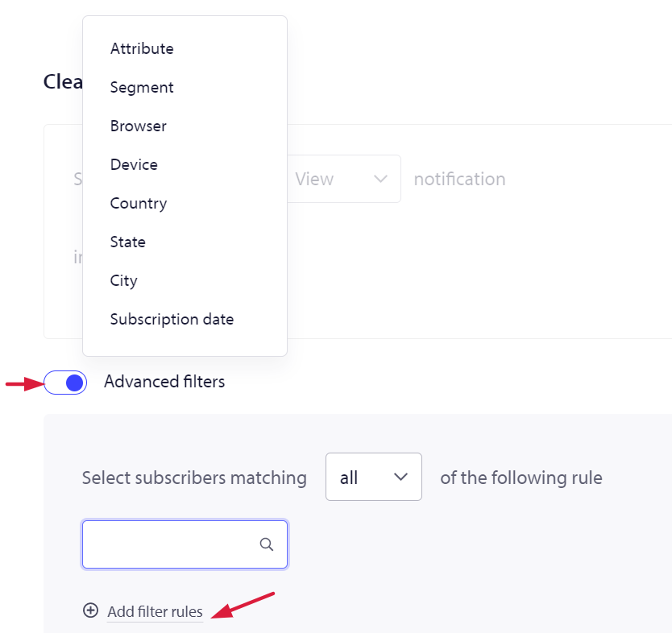
Task: Turn off the Advanced filters toggle
Action: click(x=65, y=383)
